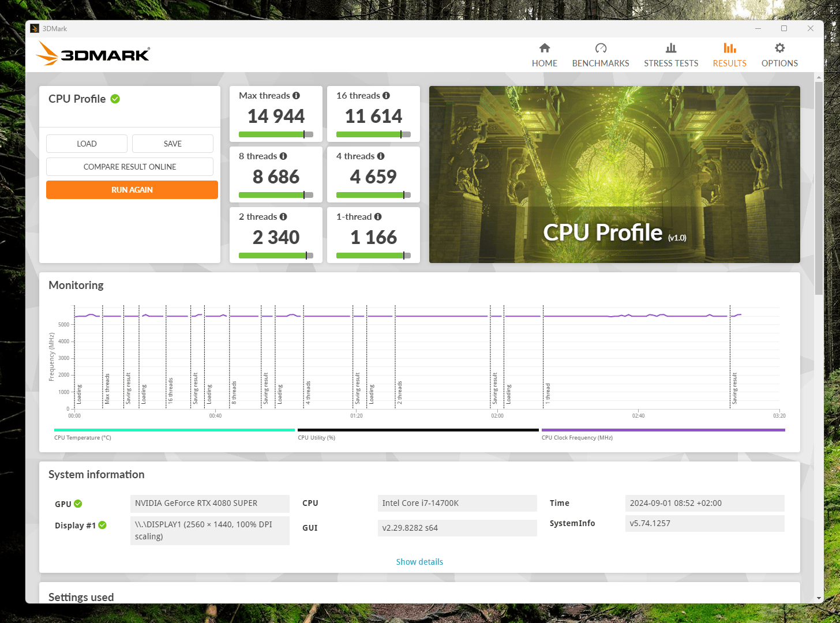The image size is (840, 623).
Task: Click the 3DMark logo
Action: point(93,54)
